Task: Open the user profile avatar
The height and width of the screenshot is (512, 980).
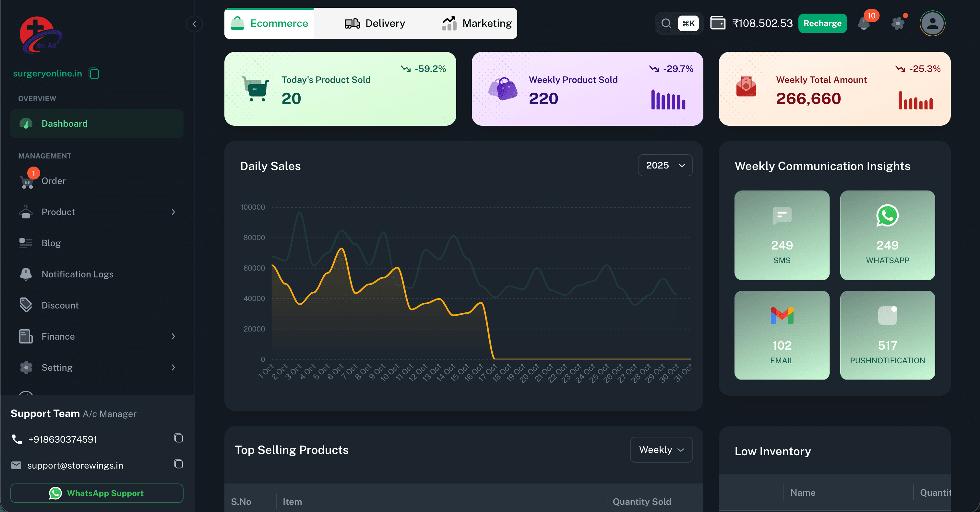Action: click(932, 24)
